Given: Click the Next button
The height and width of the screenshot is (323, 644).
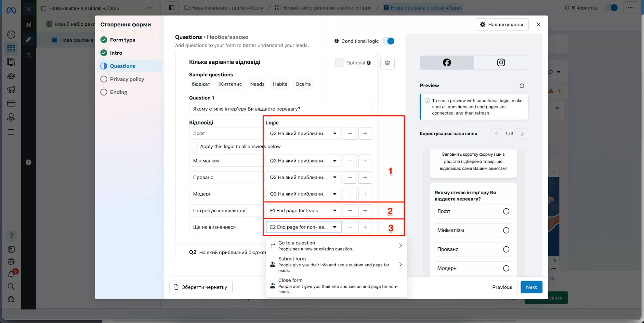Looking at the screenshot, I should coord(531,287).
